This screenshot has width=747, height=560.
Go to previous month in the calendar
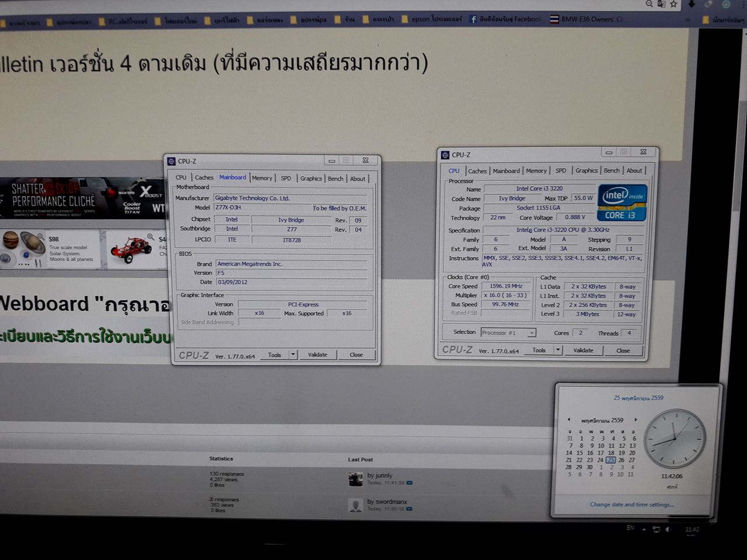[569, 419]
